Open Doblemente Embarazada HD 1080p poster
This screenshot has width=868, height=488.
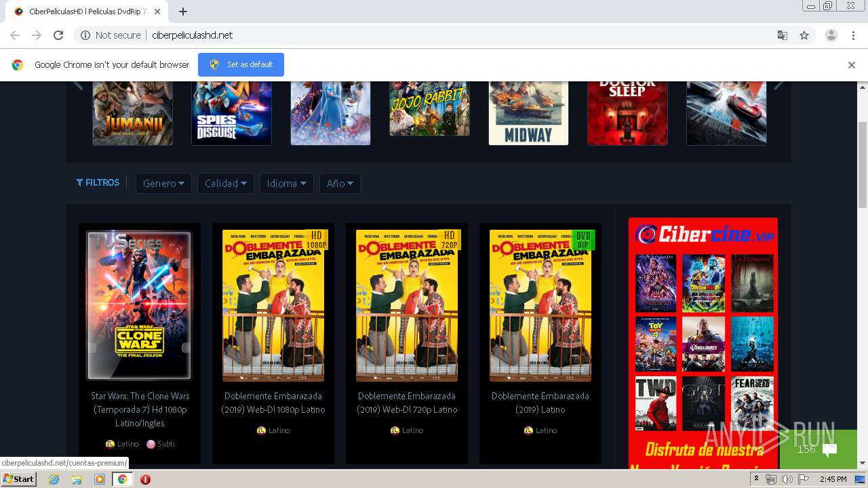(273, 305)
